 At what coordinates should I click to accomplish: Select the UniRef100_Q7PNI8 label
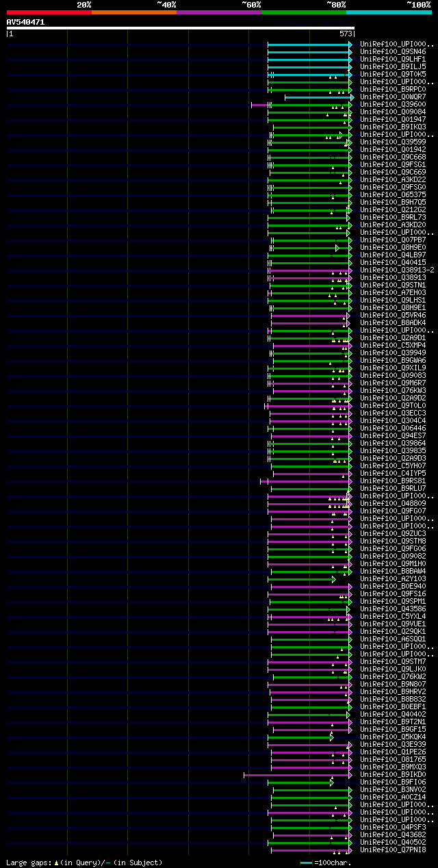tap(393, 850)
